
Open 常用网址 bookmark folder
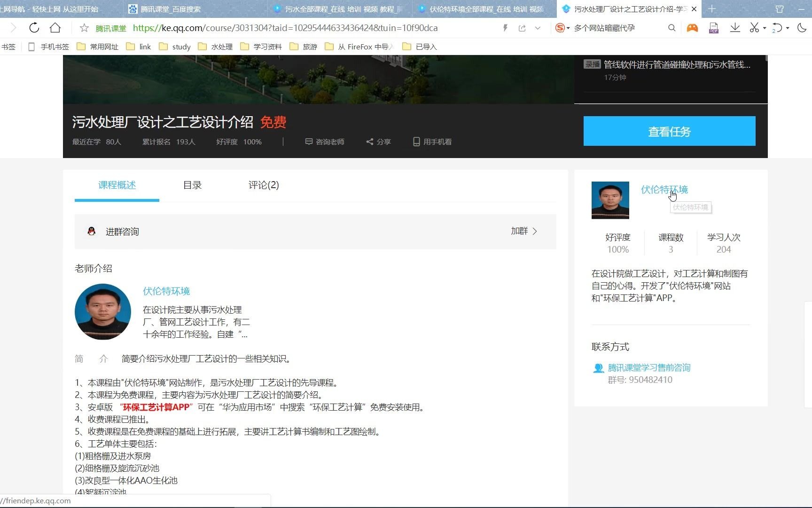point(98,47)
